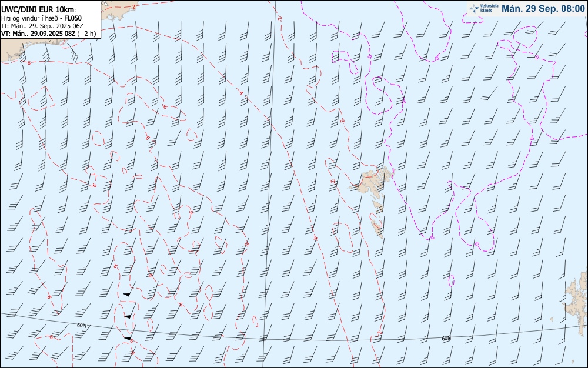Select the 'Mán. 29 Sep. 08:00' timestamp
The height and width of the screenshot is (368, 588).
pos(543,9)
